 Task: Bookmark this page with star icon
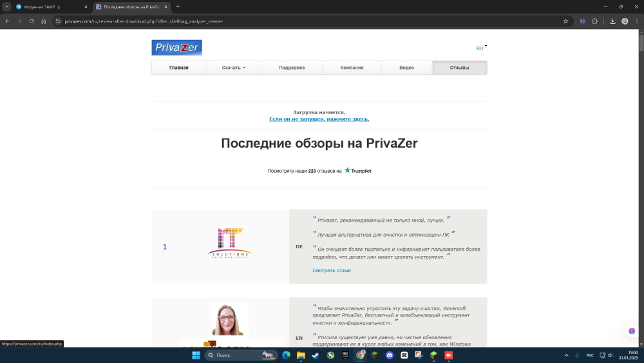click(565, 21)
